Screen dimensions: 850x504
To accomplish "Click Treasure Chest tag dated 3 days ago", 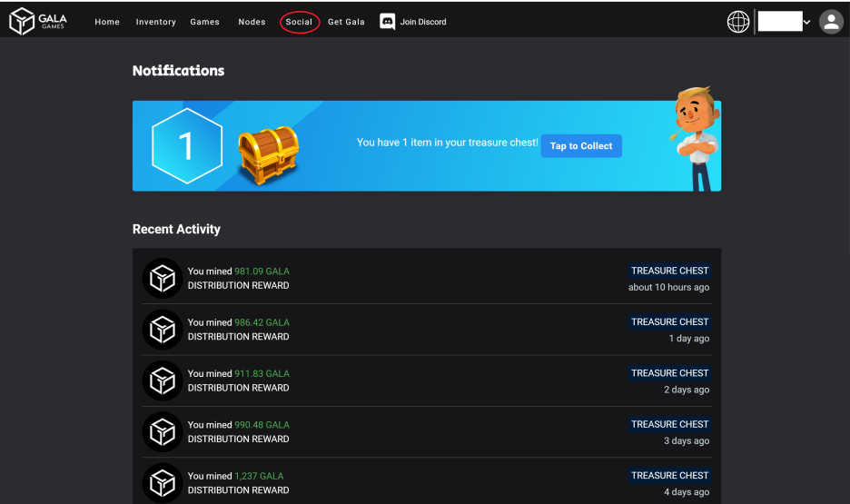I will [x=669, y=424].
